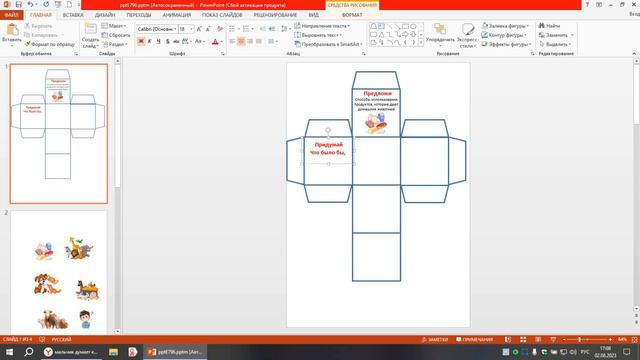
Task: Select the right arrow shape in gallery
Action: pos(405,35)
